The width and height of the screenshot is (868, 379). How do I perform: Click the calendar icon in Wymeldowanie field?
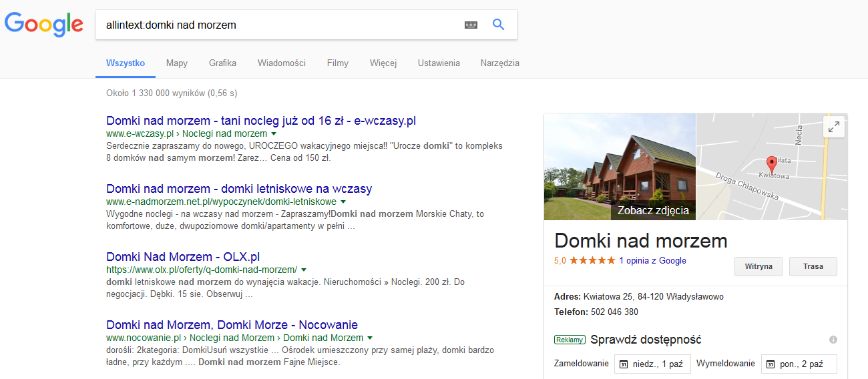tap(770, 364)
